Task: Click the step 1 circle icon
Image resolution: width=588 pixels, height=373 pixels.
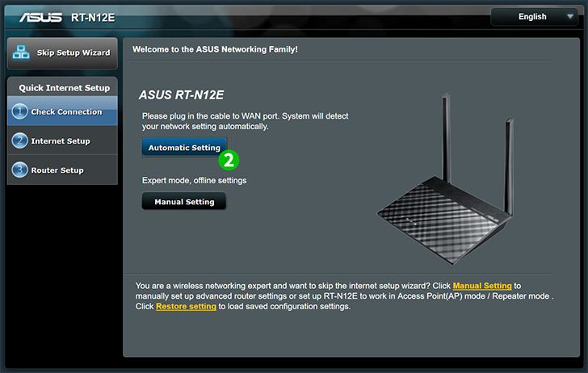Action: coord(19,111)
